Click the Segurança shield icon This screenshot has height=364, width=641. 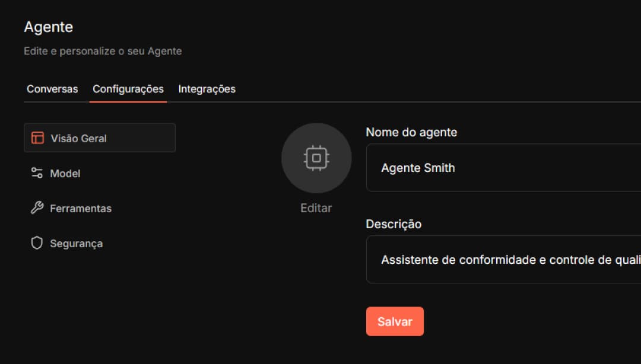[37, 243]
